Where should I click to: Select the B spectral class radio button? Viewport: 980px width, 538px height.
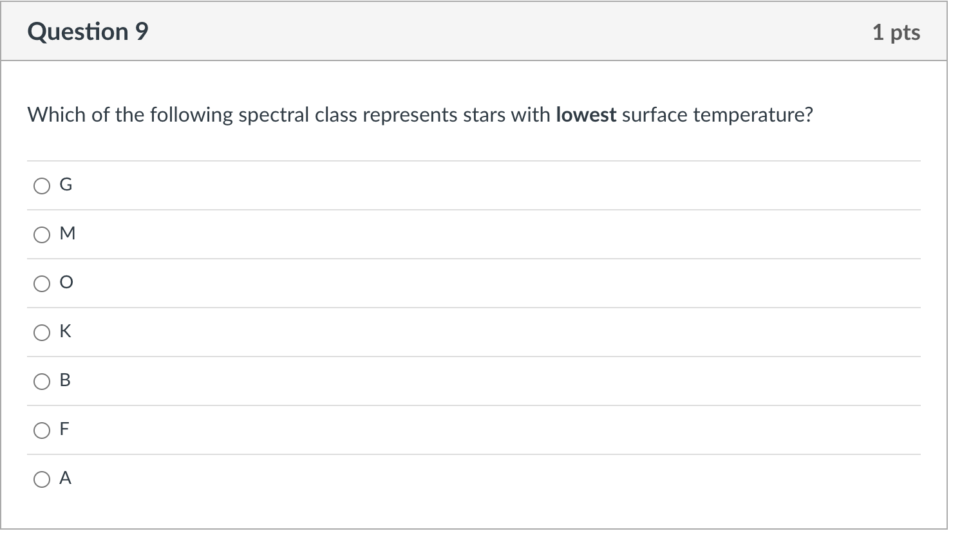[42, 382]
